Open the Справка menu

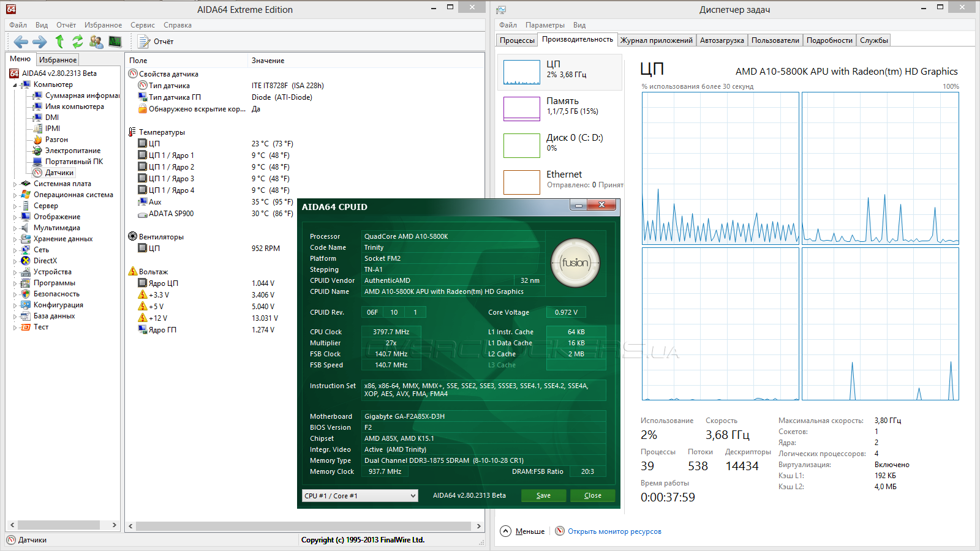(x=178, y=25)
